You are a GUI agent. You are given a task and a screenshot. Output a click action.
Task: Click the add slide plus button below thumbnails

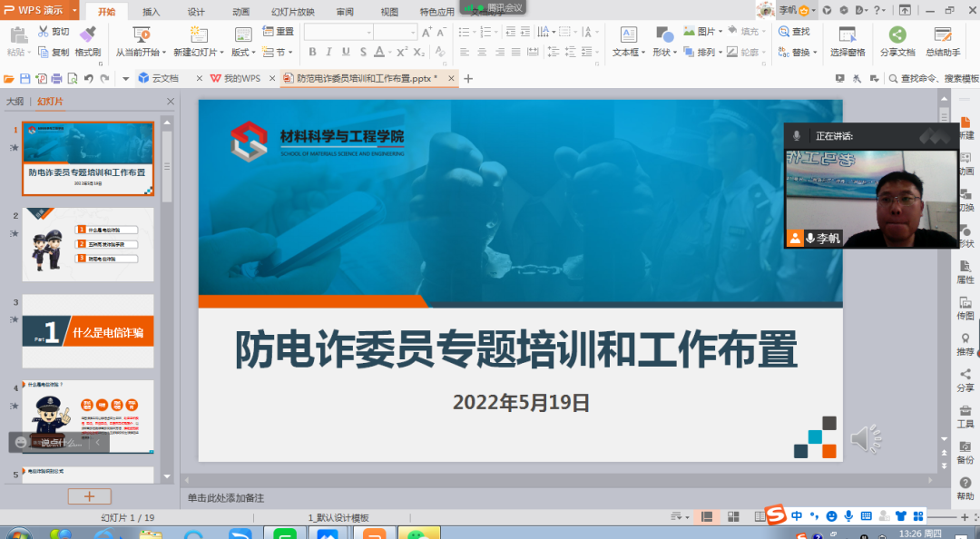(x=89, y=496)
